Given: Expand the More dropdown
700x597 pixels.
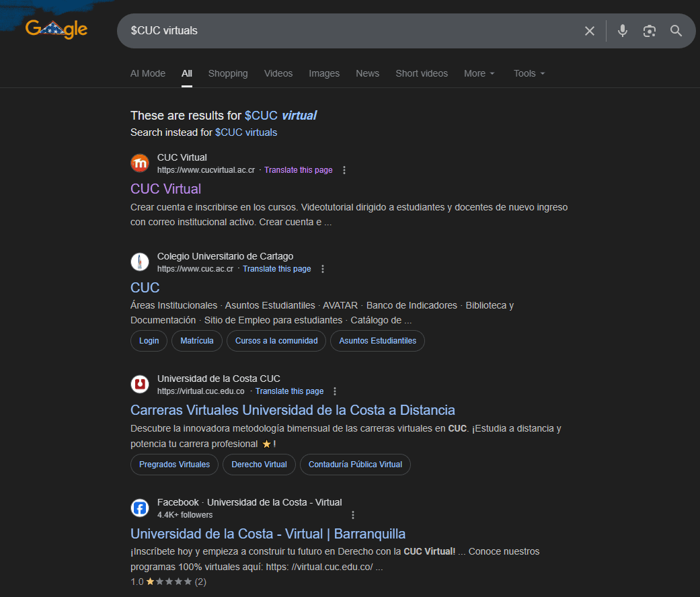Looking at the screenshot, I should (x=479, y=73).
